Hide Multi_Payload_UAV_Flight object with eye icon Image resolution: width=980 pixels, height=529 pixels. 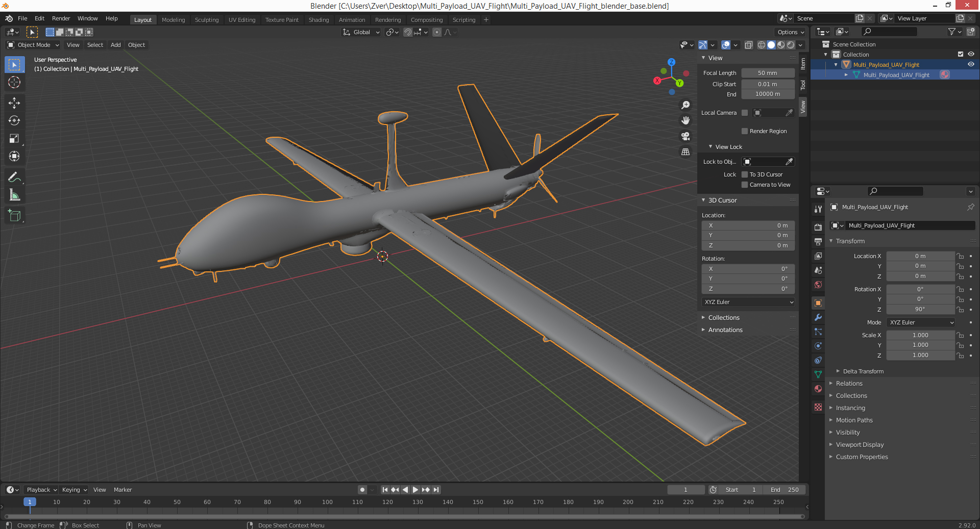971,64
